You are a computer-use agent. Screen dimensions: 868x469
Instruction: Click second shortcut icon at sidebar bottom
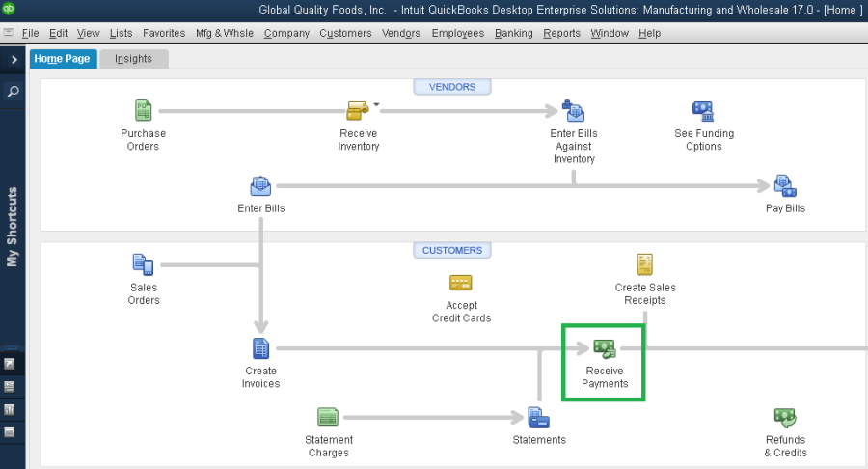[10, 387]
